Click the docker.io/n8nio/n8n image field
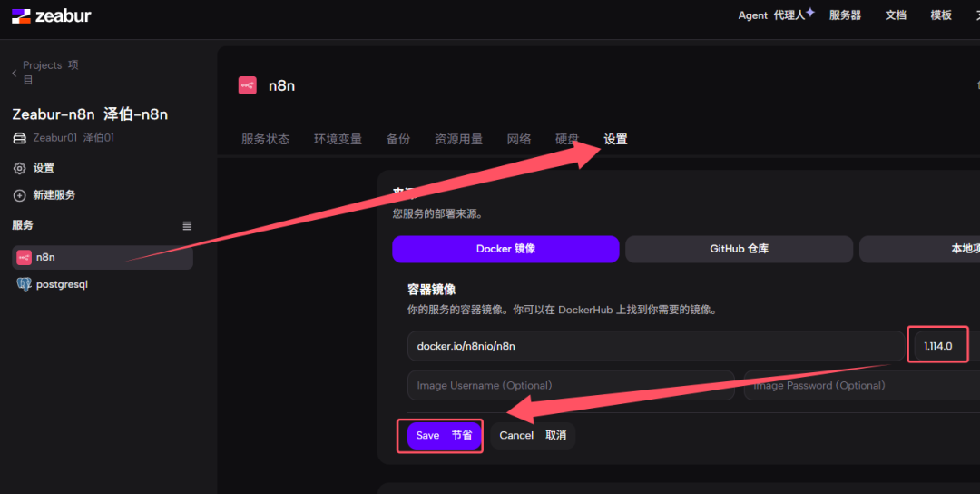 pos(656,346)
